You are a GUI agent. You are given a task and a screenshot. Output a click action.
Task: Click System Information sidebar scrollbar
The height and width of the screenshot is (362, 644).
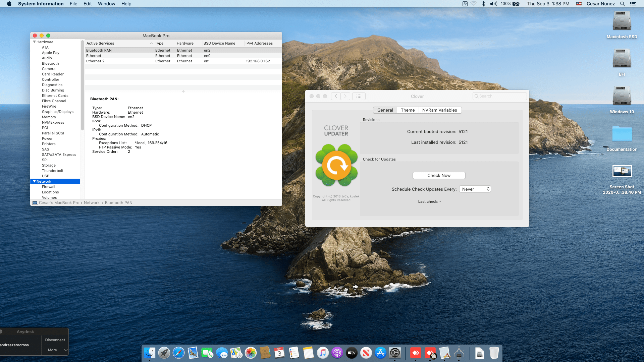click(82, 85)
